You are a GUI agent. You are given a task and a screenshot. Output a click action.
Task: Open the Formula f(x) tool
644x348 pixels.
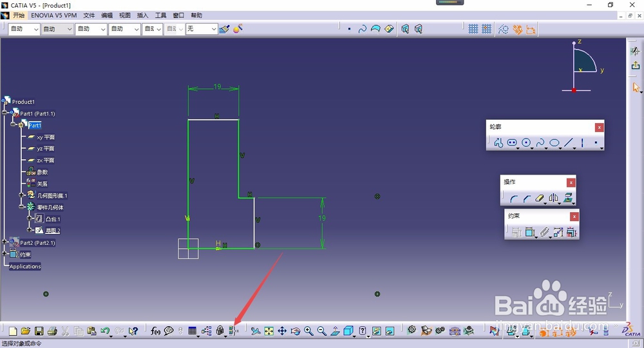coord(155,331)
